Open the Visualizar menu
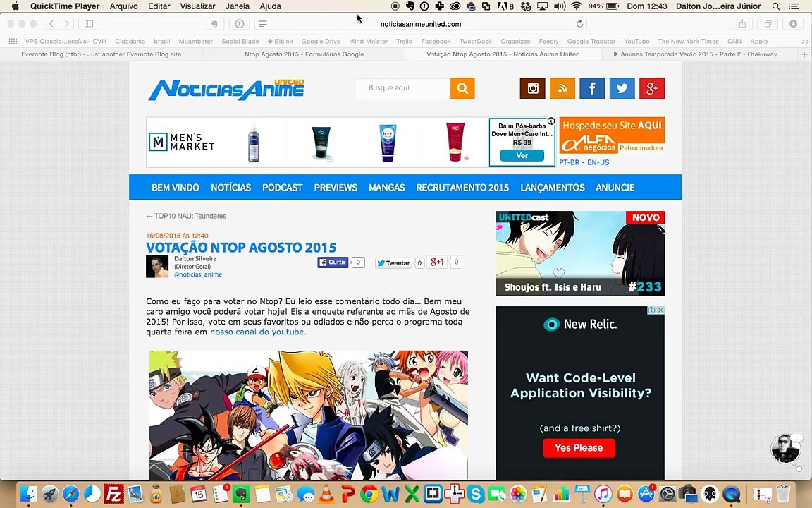The image size is (812, 508). click(x=197, y=6)
